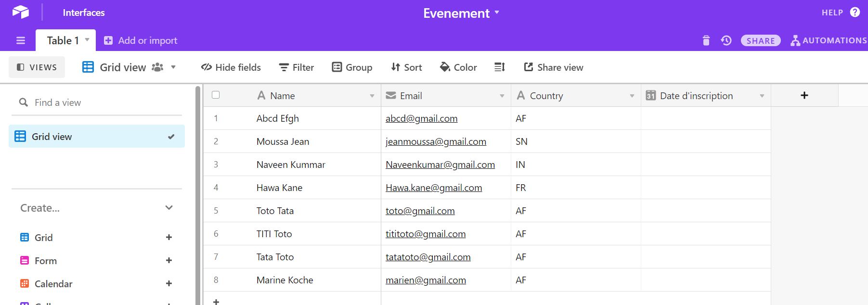
Task: Click the Sort button
Action: 406,67
